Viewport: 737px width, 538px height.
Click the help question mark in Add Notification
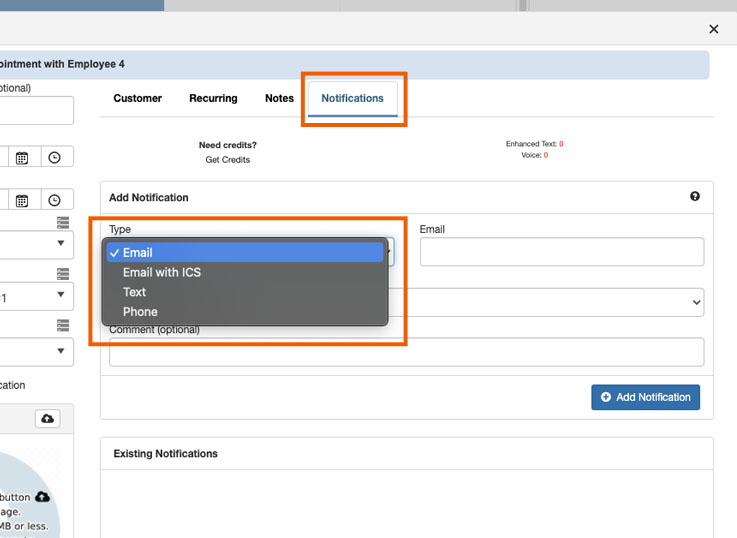pos(695,197)
